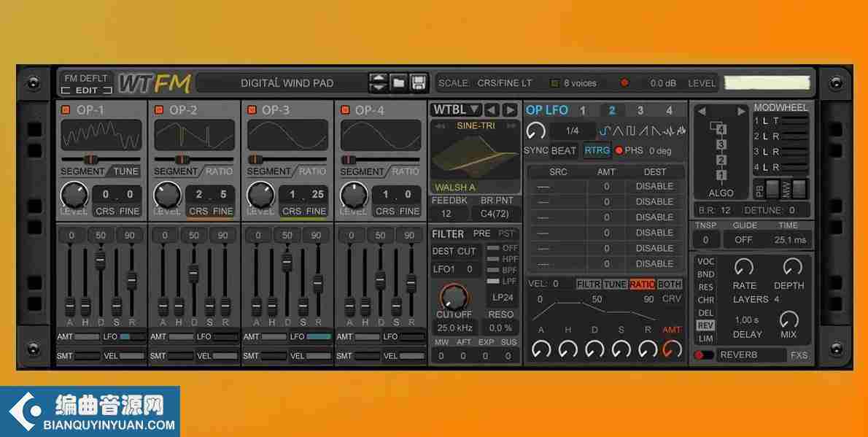Click the floppy disk save patch icon
The image size is (868, 437).
pyautogui.click(x=419, y=83)
